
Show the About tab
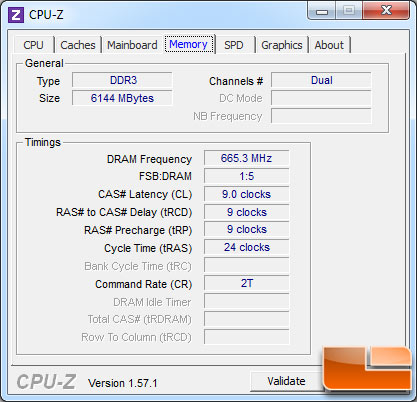tap(329, 45)
